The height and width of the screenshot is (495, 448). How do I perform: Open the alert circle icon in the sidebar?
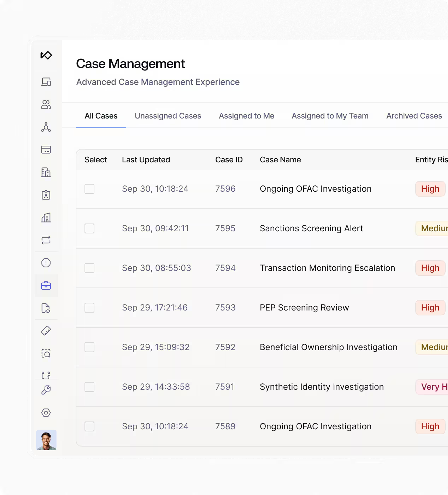click(46, 263)
